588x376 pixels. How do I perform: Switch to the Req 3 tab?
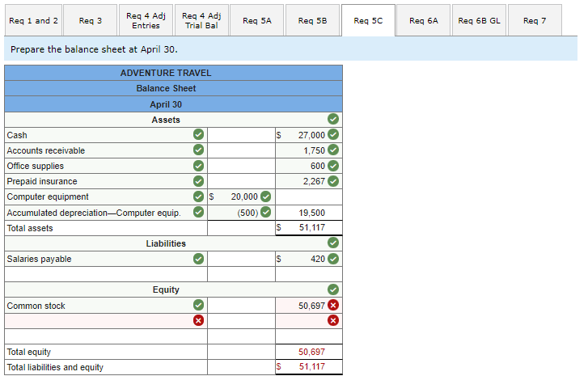[91, 20]
